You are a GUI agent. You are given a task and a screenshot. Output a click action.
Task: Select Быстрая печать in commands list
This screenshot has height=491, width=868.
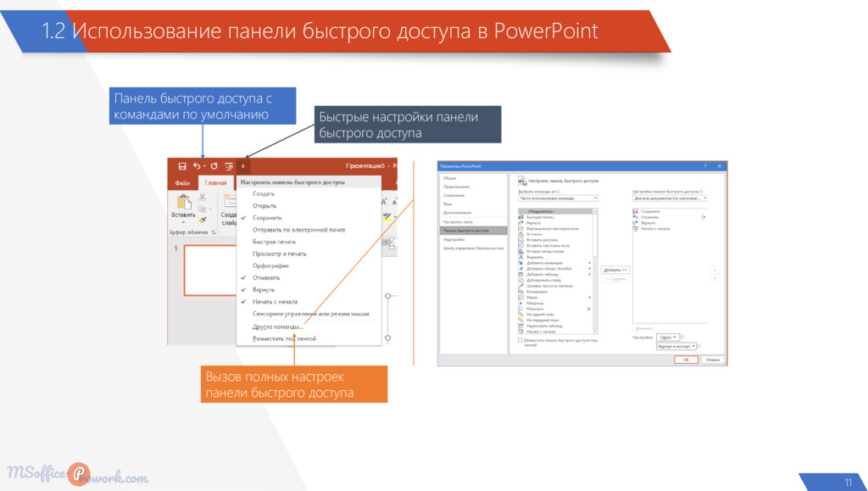555,217
